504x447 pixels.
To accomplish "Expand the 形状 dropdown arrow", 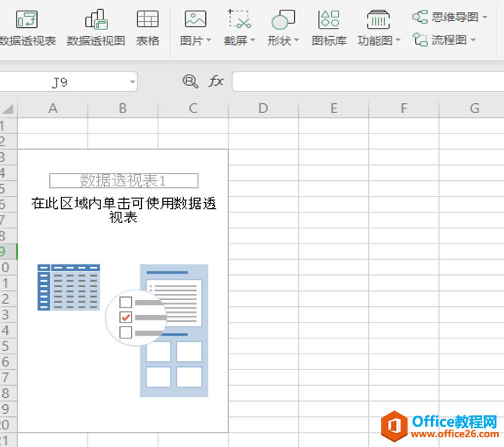I will (297, 40).
